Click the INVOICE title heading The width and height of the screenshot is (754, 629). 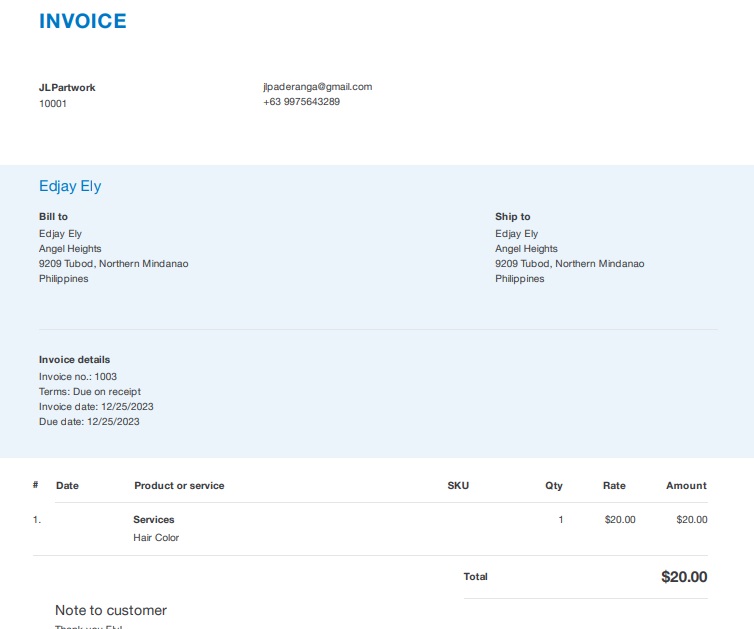pyautogui.click(x=83, y=21)
